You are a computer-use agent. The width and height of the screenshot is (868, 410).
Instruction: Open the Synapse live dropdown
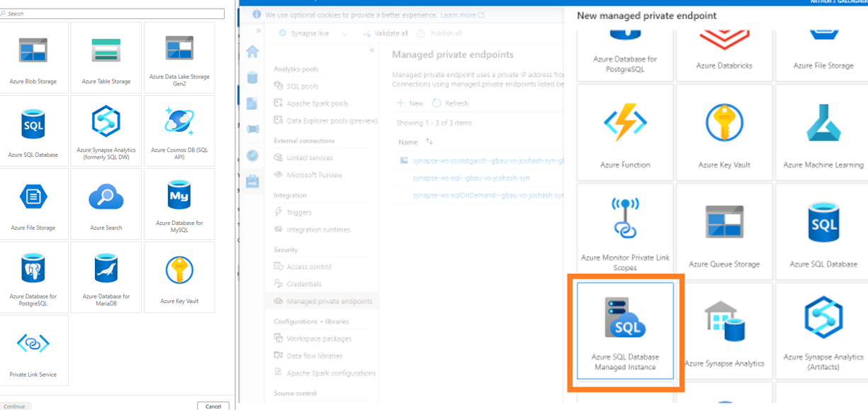(x=313, y=33)
